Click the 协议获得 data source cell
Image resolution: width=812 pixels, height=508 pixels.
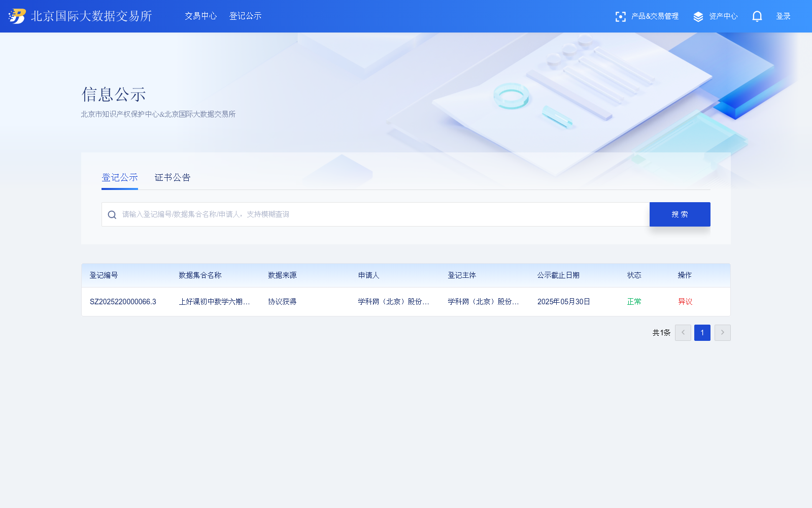click(283, 302)
